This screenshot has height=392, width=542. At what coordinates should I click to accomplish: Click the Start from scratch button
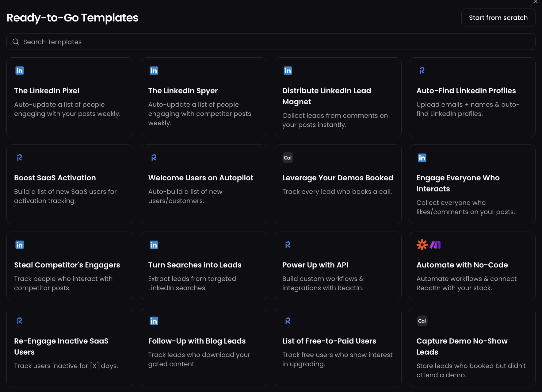point(498,17)
